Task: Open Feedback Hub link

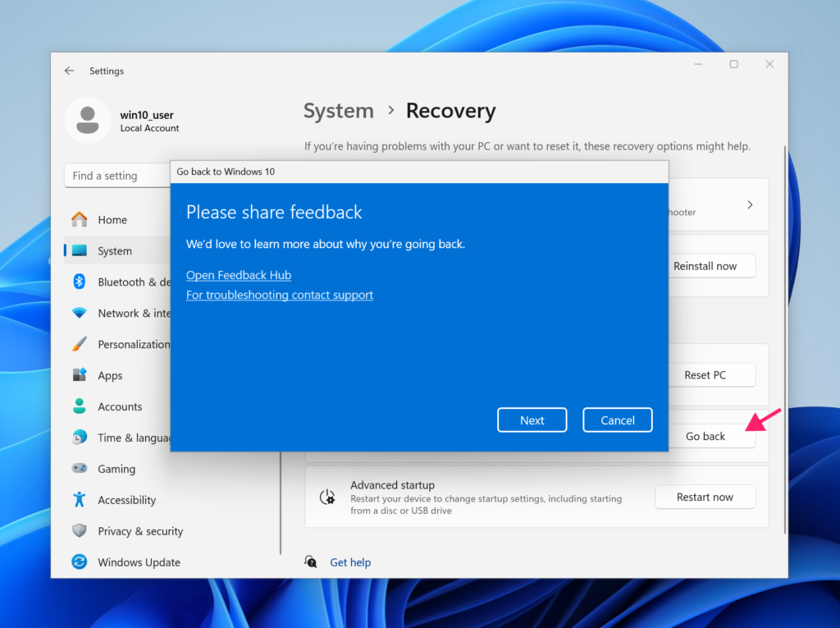Action: click(239, 275)
